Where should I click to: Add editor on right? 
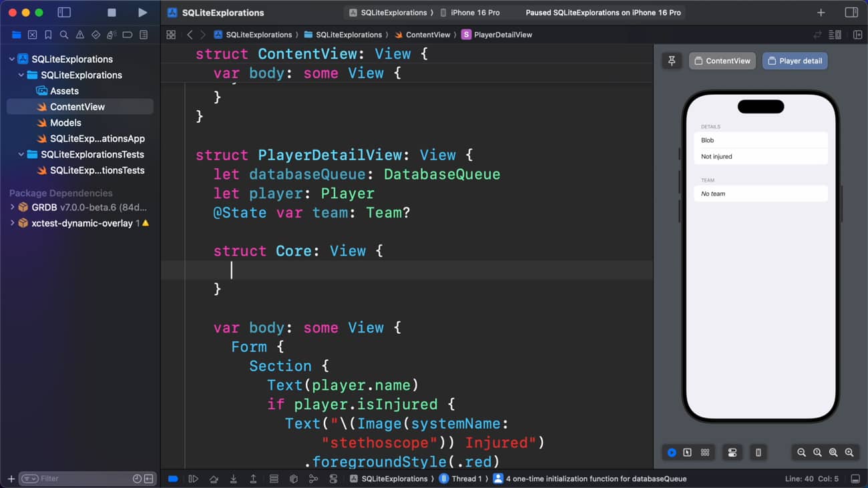coord(858,35)
